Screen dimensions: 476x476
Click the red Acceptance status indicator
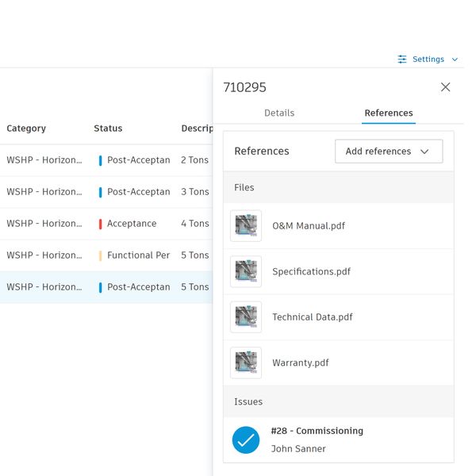(101, 224)
